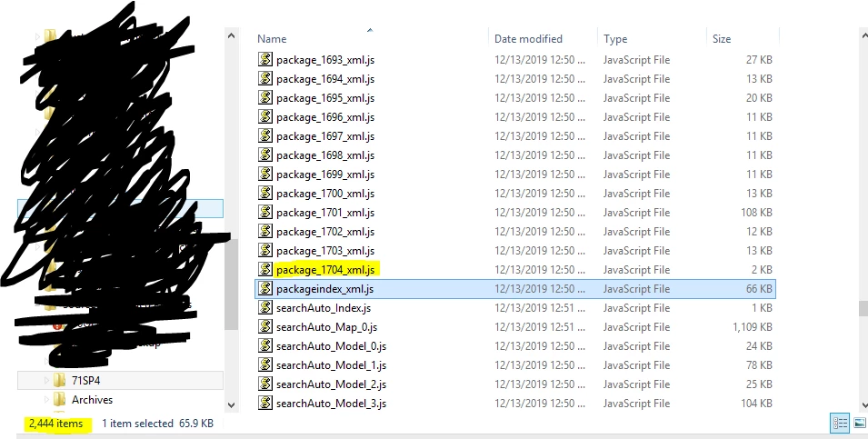Click the navigation pane scroll down arrow
This screenshot has width=868, height=439.
[x=232, y=404]
